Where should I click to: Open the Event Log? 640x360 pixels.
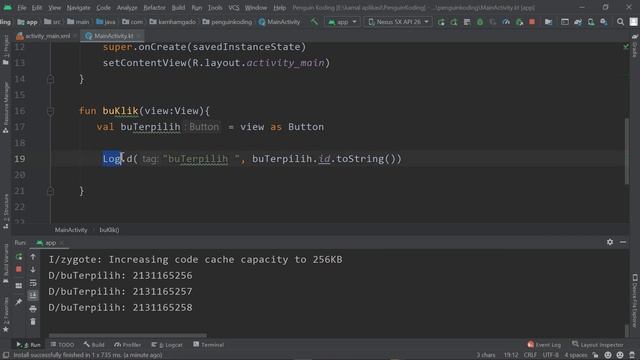544,345
